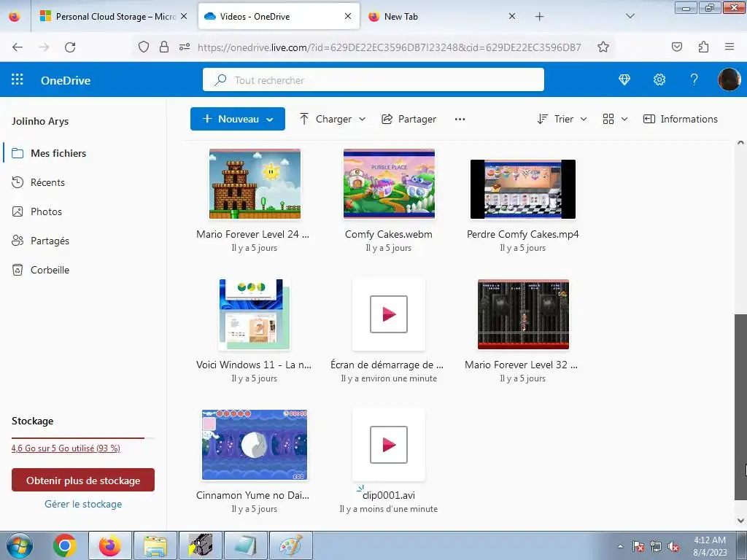Click the OneDrive header title
Viewport: 747px width, 560px height.
click(66, 80)
